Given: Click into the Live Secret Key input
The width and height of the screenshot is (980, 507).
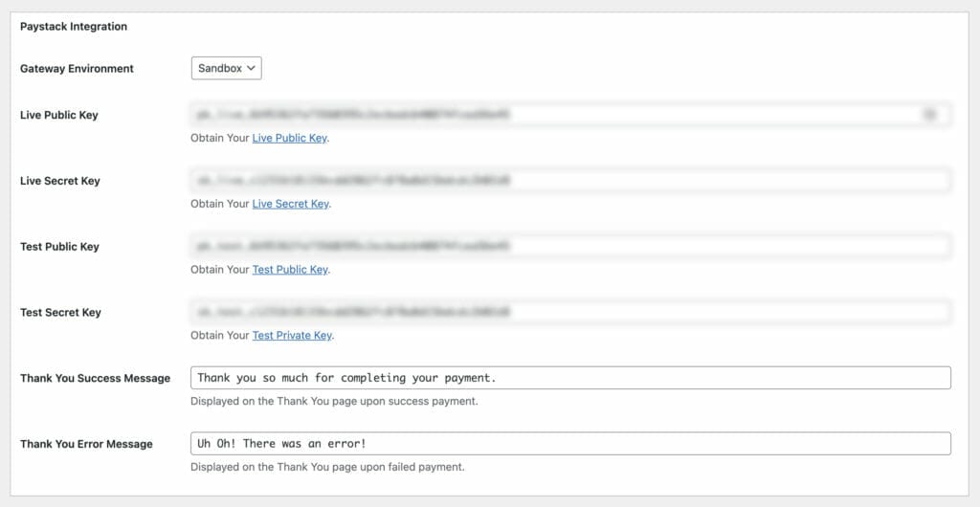Looking at the screenshot, I should click(x=570, y=181).
